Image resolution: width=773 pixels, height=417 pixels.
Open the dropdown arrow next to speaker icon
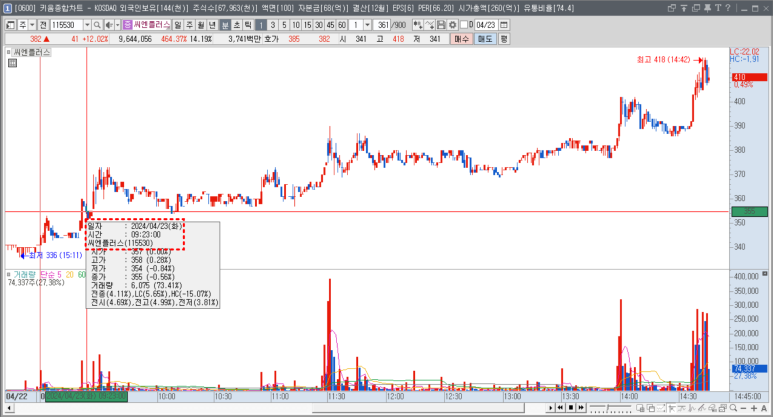(x=117, y=25)
